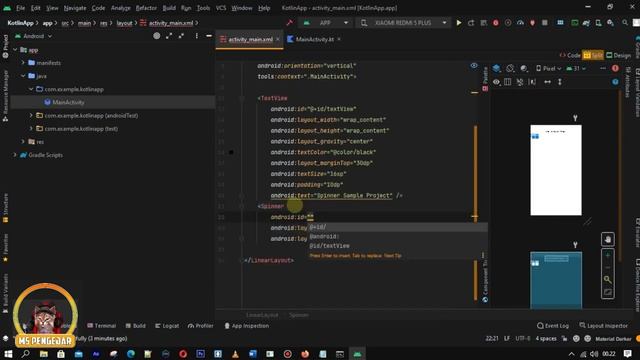Toggle the Favorites tool window strip button
Viewport: 640px width, 360px height.
[x=5, y=247]
